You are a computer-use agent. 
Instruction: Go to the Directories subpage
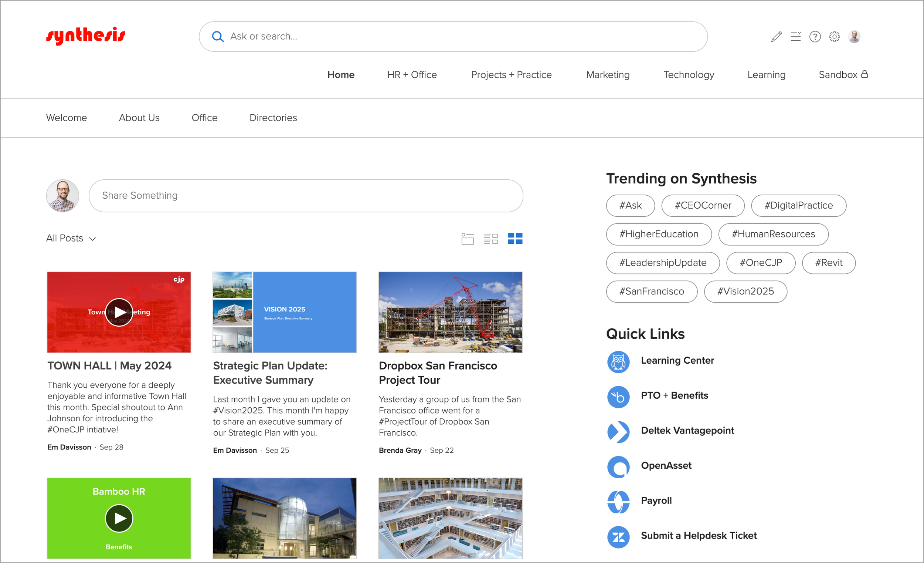(273, 118)
